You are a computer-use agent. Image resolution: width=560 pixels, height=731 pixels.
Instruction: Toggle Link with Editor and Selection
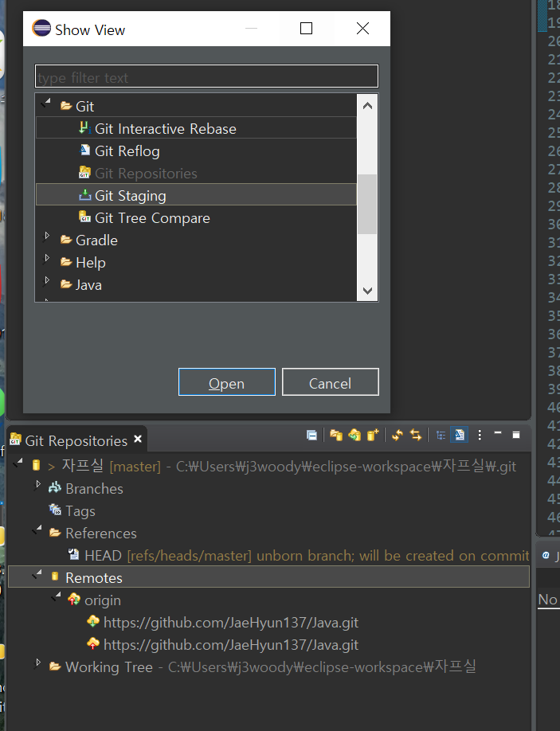(416, 436)
